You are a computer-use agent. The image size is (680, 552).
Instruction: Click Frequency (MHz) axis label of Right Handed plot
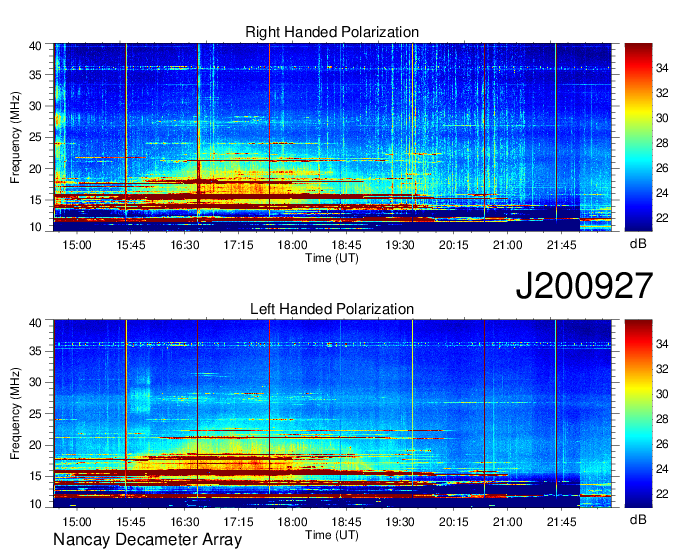(15, 137)
